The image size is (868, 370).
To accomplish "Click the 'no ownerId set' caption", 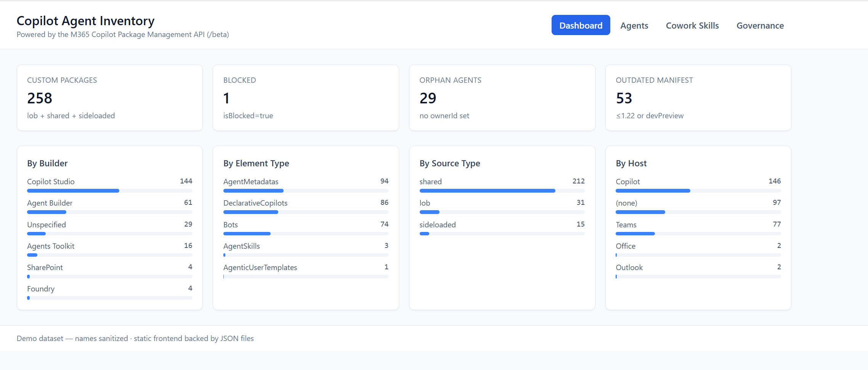I will click(x=444, y=116).
